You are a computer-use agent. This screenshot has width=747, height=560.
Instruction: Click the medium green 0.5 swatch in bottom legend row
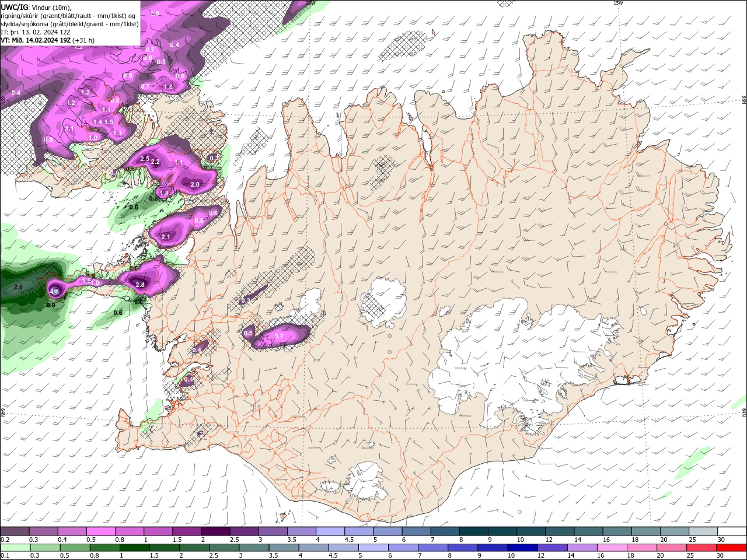(x=75, y=548)
